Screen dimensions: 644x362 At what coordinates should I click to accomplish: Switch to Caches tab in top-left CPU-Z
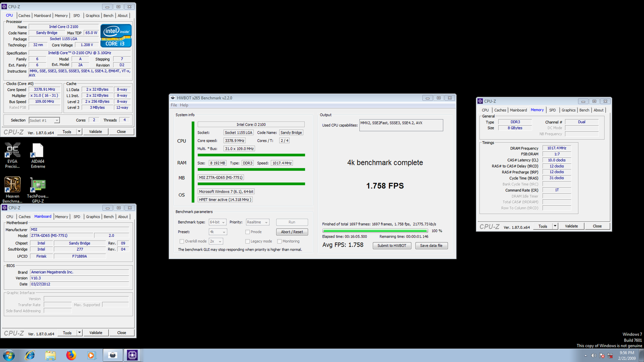point(24,16)
